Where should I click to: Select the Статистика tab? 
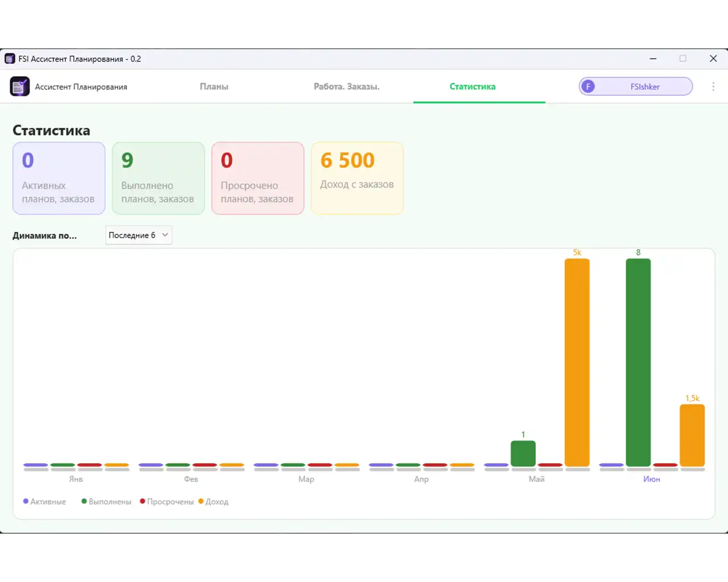tap(473, 86)
